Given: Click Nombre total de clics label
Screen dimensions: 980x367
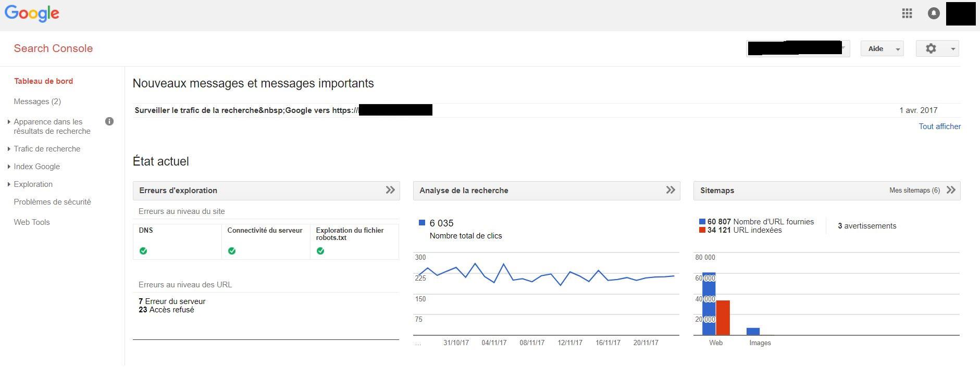Looking at the screenshot, I should point(466,236).
